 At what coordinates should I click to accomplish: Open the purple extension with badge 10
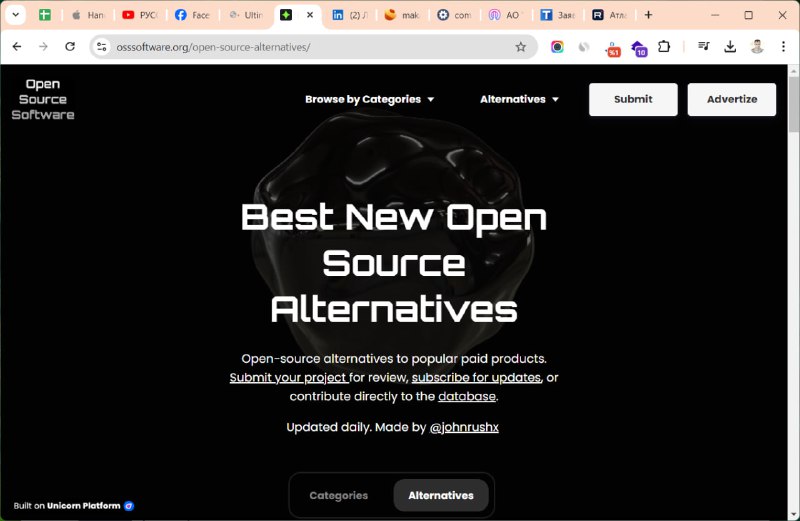pos(639,48)
